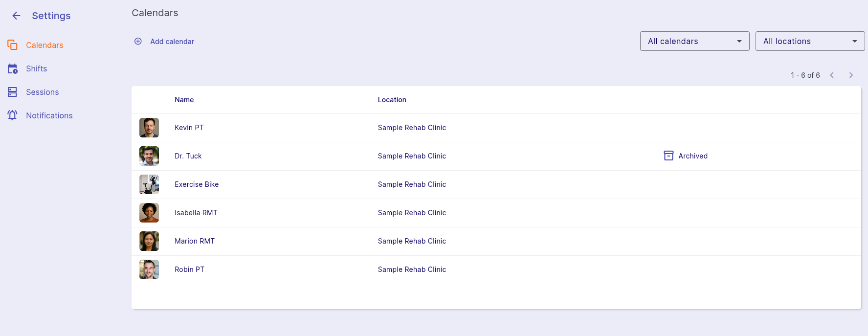Click the Archived box icon on Dr. Tuck
This screenshot has height=336, width=868.
tap(668, 156)
